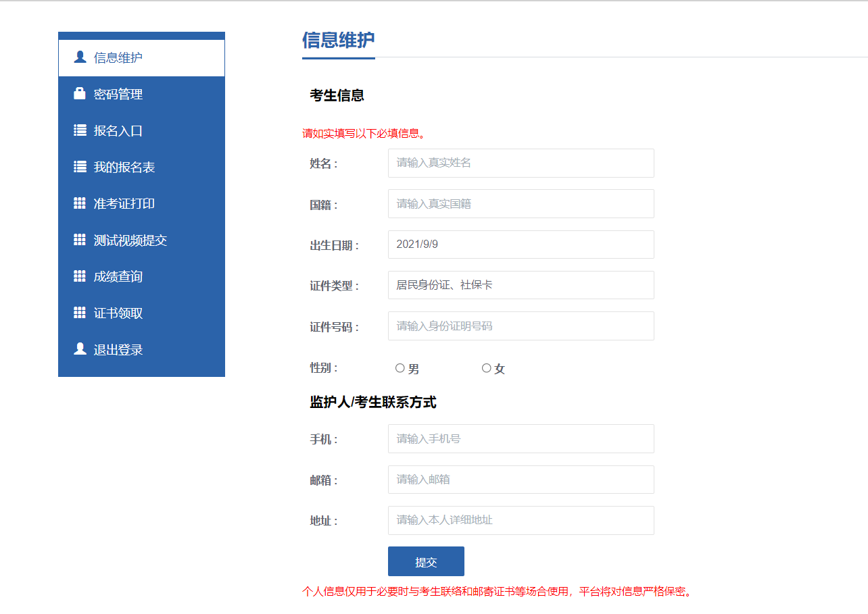
Task: Open the 证件类型 dropdown showing 居民身份证、社保卡
Action: point(521,285)
